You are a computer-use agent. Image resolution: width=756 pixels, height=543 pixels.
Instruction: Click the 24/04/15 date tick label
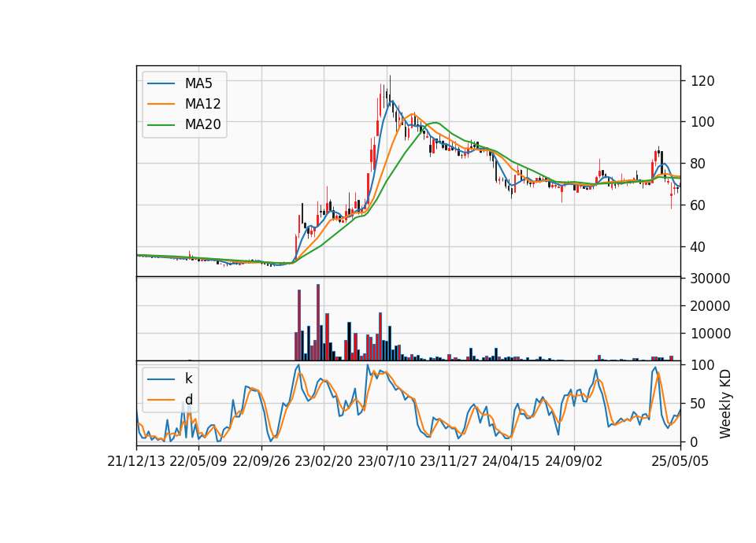(x=511, y=461)
